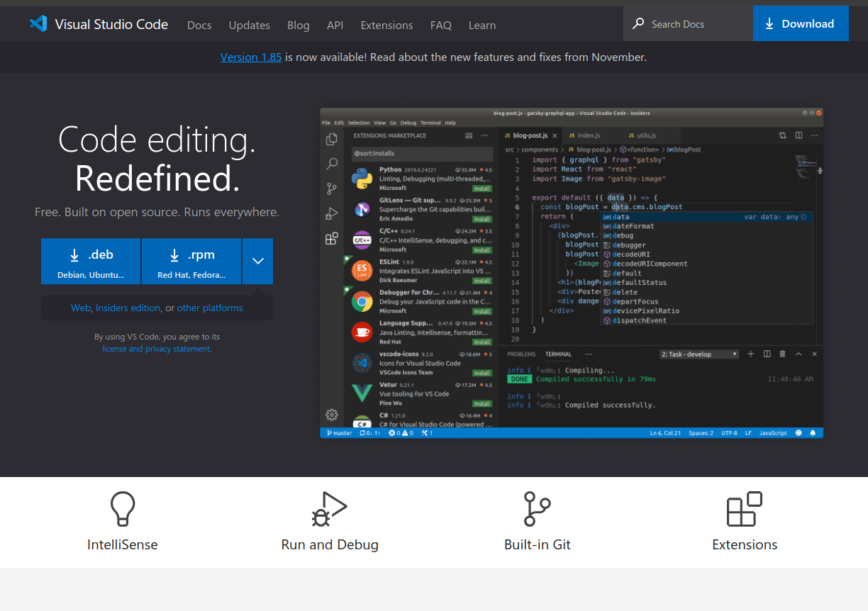
Task: Open the three-dots overflow next to TERMINAL tab
Action: (588, 354)
